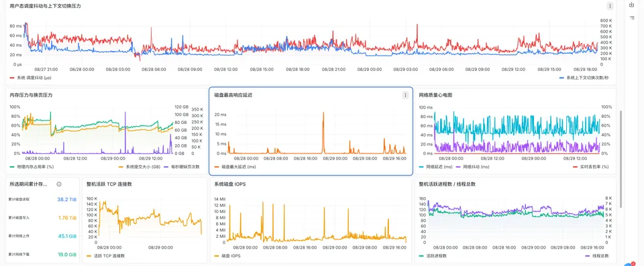Click the 14 Mil axis label in IOPS chart
The image size is (644, 266).
pyautogui.click(x=220, y=199)
